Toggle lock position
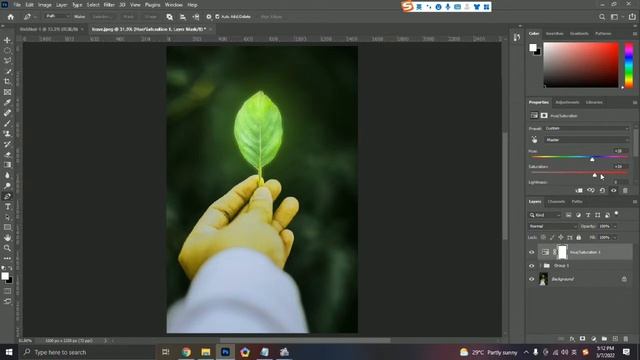Image resolution: width=640 pixels, height=360 pixels. [x=561, y=237]
